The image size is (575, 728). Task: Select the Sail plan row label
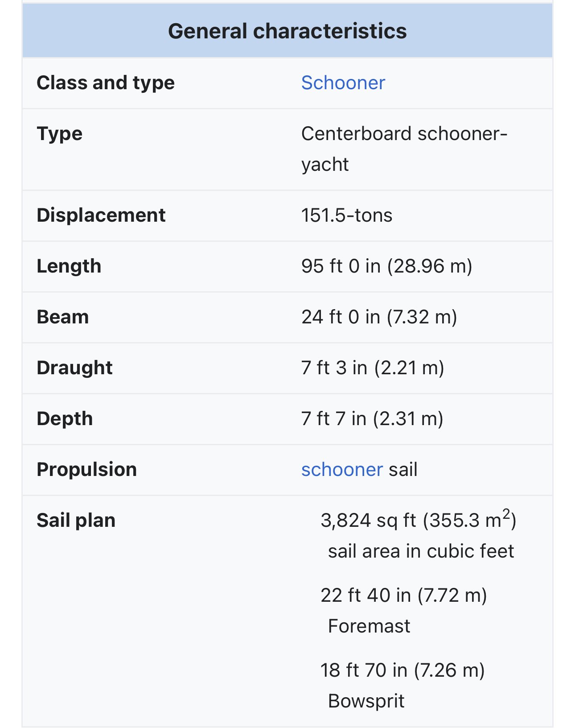[x=76, y=521]
